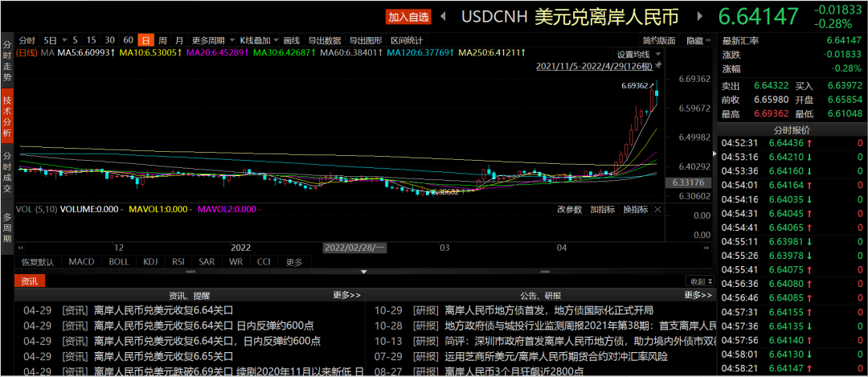
Task: Open report 离岸人民币3个月狂飙近2800点
Action: [x=514, y=371]
